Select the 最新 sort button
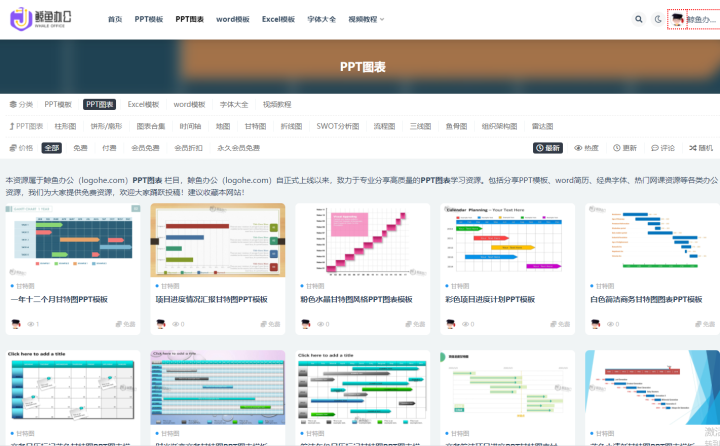 coord(548,148)
